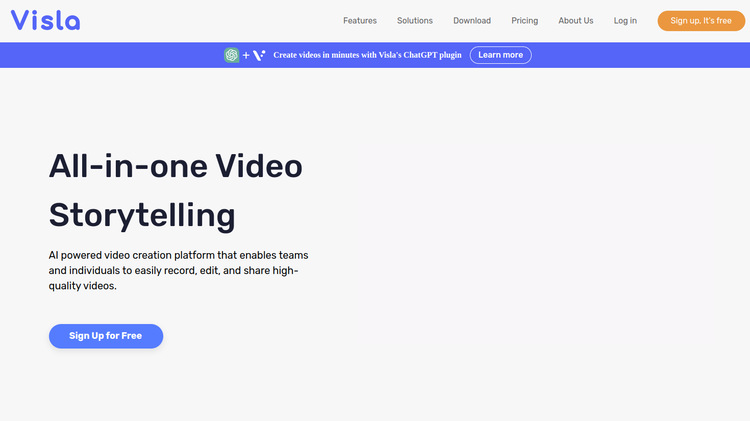Screen dimensions: 750x421
Task: Click the AI powered video creation description
Action: 178,270
